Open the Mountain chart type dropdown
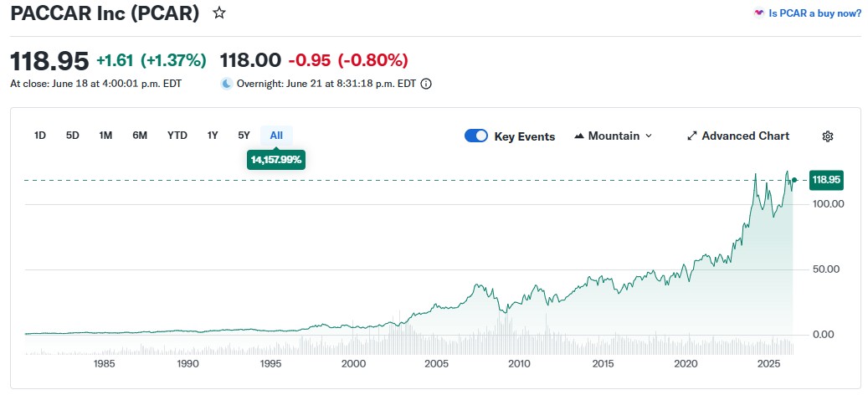 point(614,136)
